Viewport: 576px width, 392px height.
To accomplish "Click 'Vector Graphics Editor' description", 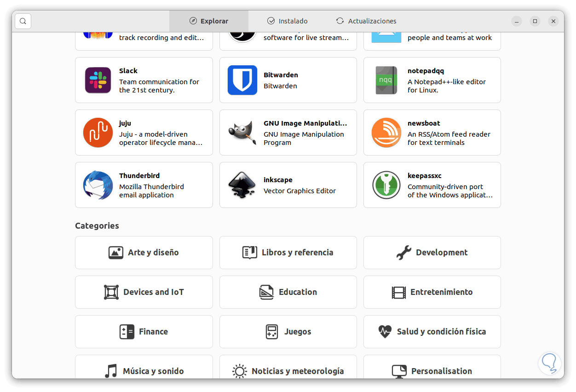I will click(x=300, y=191).
